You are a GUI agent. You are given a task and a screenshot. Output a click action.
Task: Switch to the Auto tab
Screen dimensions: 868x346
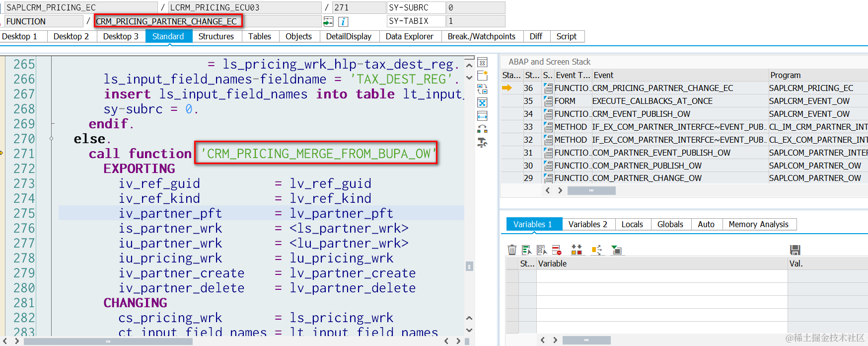click(x=706, y=224)
